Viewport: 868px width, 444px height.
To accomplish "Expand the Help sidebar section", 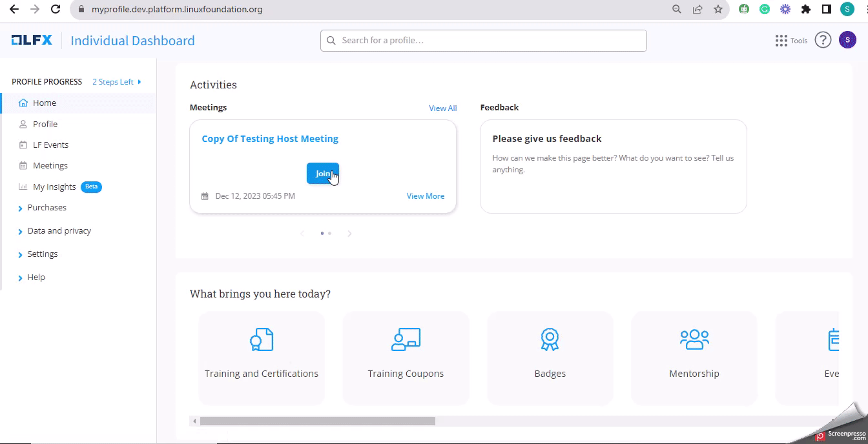I will pyautogui.click(x=36, y=277).
